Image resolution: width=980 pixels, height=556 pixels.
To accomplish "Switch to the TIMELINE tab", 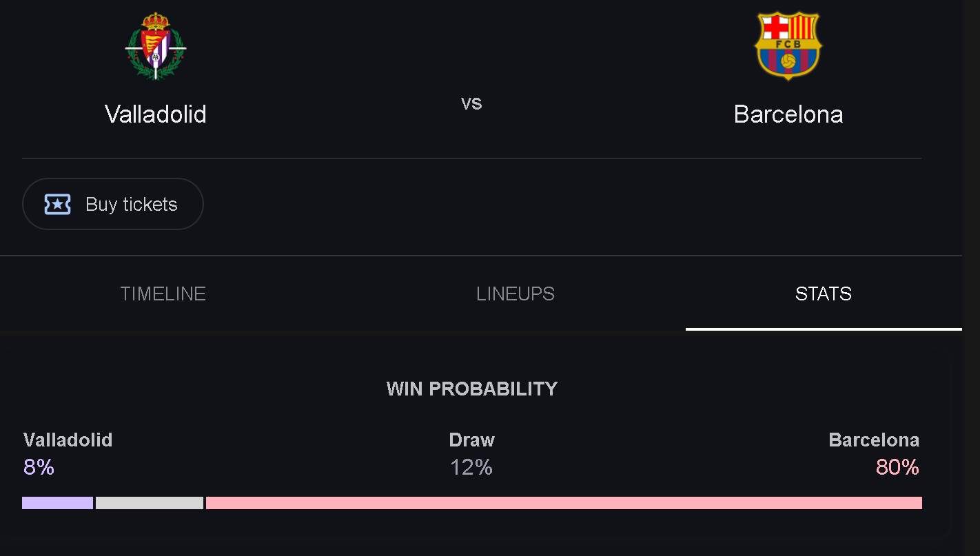I will coord(163,294).
